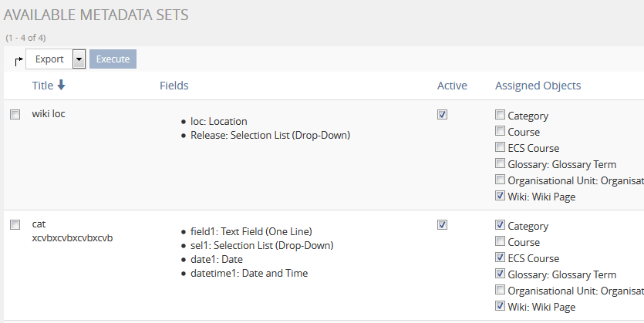Check ECS Course for wiki loc
644x323 pixels.
tap(500, 148)
